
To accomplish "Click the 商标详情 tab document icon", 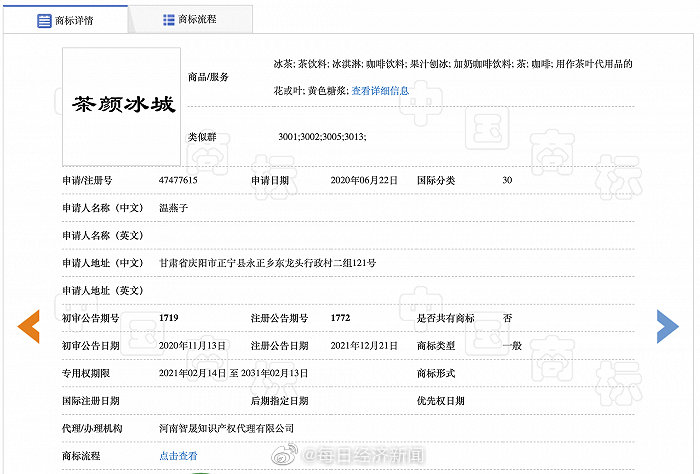I will point(44,21).
